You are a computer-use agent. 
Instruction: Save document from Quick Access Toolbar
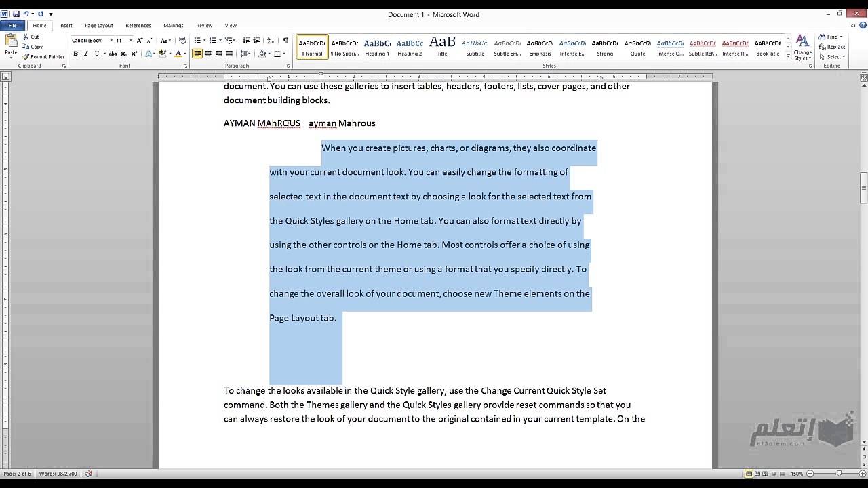(16, 14)
